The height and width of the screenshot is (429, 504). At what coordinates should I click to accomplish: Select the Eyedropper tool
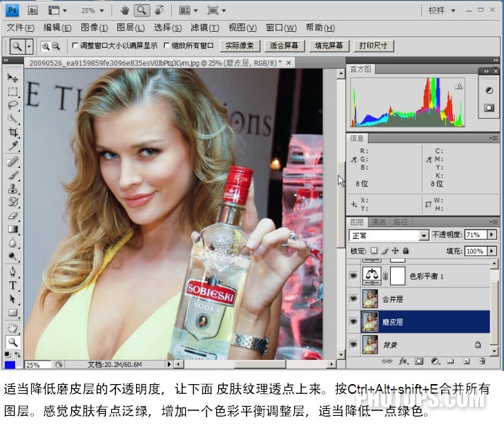12,146
